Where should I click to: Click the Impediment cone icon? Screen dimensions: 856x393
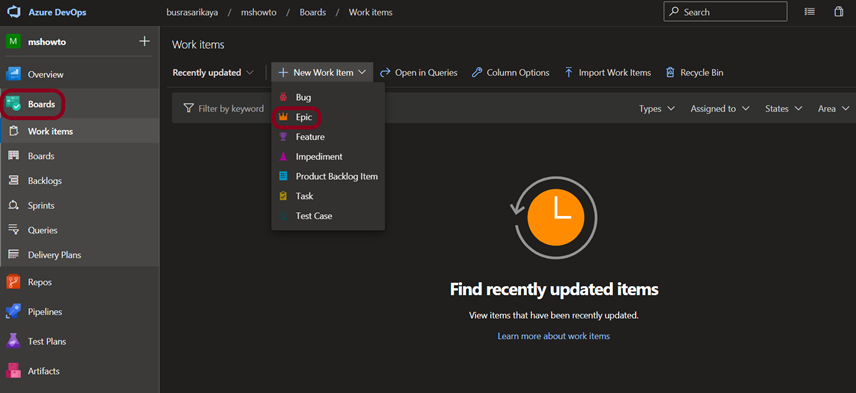click(283, 156)
